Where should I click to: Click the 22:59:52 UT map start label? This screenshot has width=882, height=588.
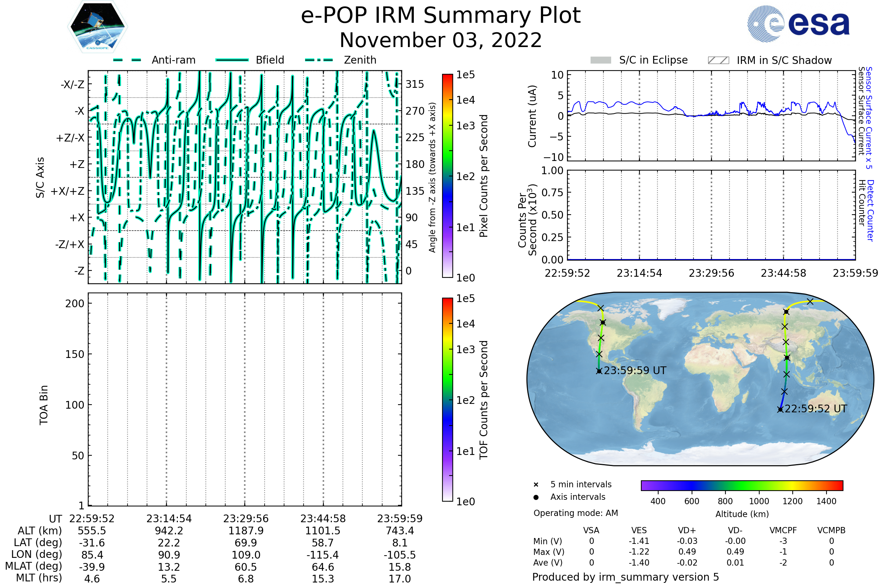pyautogui.click(x=815, y=409)
